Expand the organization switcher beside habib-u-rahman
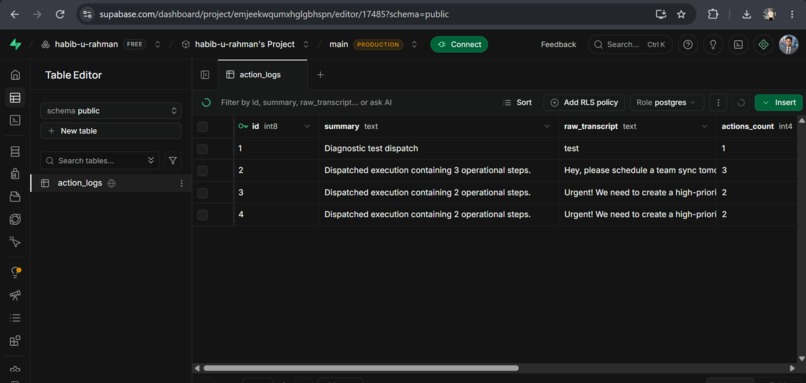The height and width of the screenshot is (383, 806). tap(158, 45)
